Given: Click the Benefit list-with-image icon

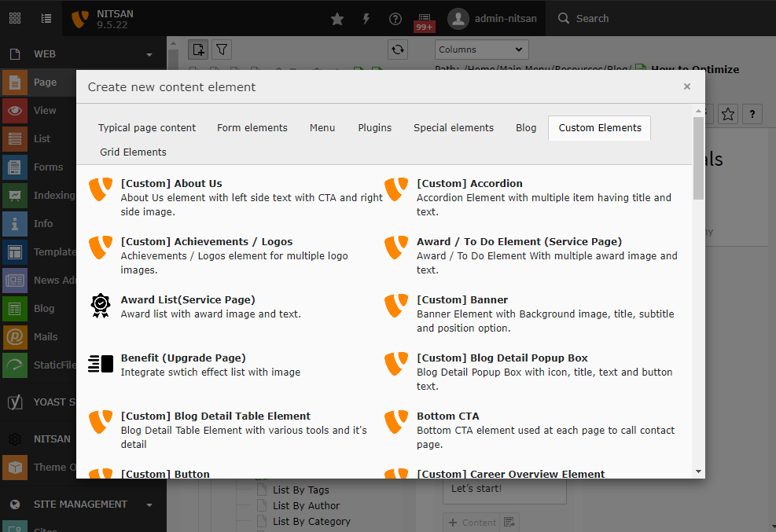Looking at the screenshot, I should click(x=101, y=364).
